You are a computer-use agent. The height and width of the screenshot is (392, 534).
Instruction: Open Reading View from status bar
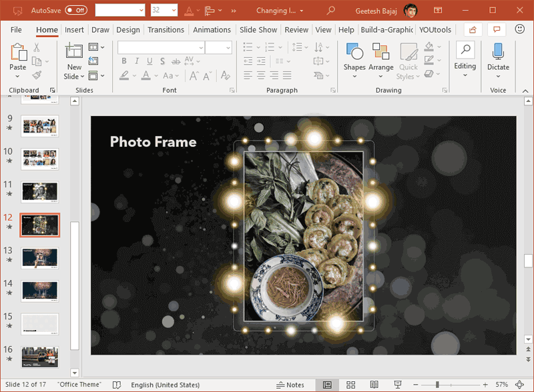click(374, 385)
